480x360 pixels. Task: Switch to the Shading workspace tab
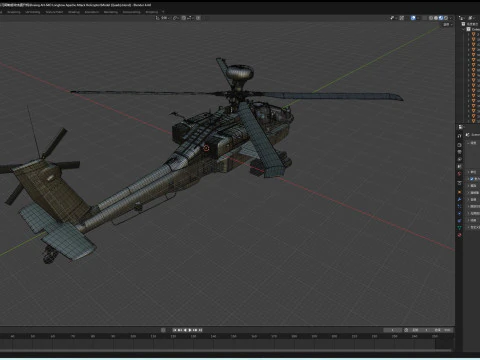[x=74, y=12]
